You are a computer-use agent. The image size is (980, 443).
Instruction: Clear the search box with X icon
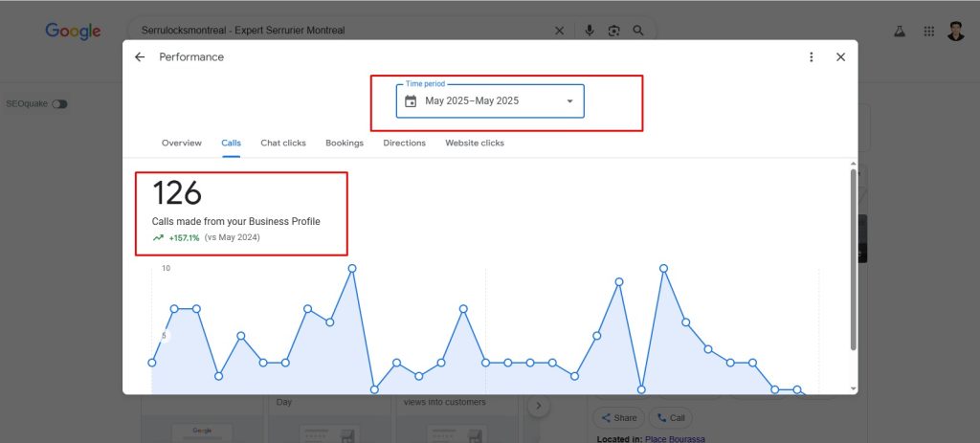[559, 30]
